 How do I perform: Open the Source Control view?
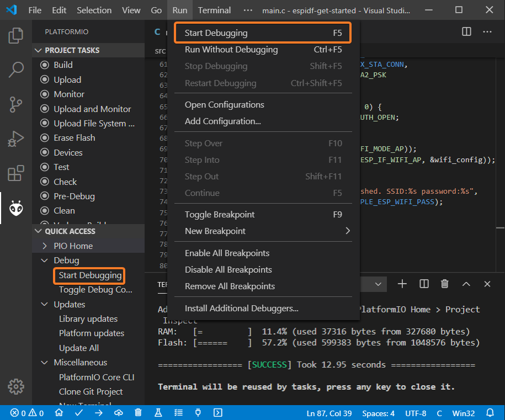15,104
